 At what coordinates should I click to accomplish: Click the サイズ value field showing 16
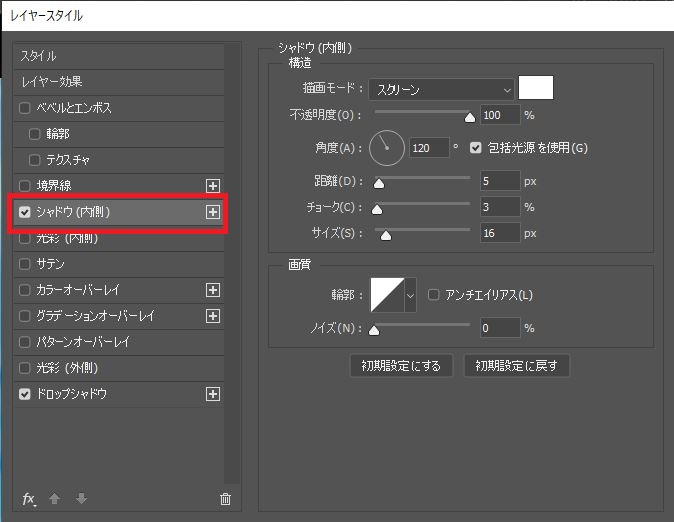click(500, 233)
